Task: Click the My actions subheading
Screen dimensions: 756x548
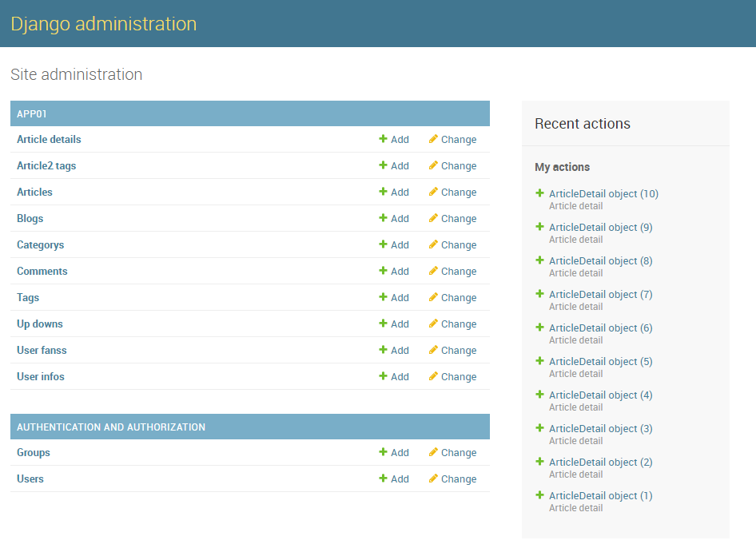Action: pyautogui.click(x=562, y=167)
